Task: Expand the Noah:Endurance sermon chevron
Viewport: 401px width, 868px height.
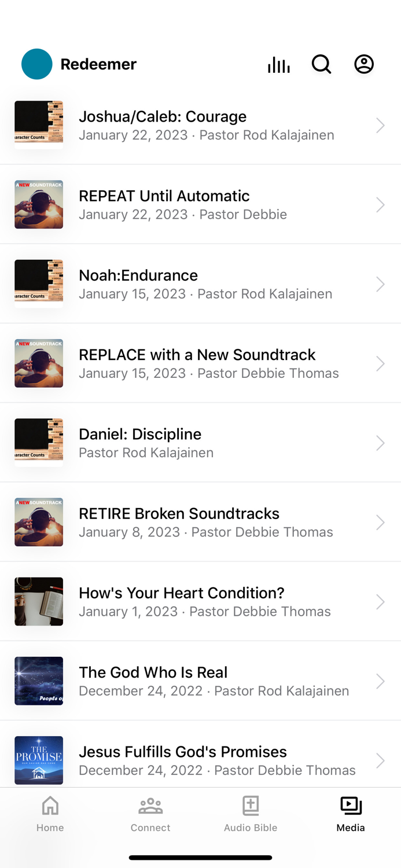Action: [380, 284]
